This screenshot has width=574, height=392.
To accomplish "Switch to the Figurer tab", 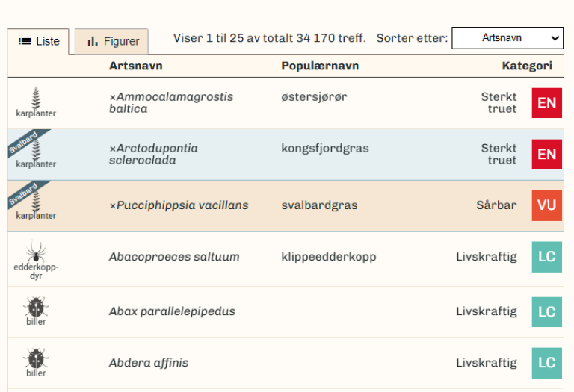I will point(111,41).
